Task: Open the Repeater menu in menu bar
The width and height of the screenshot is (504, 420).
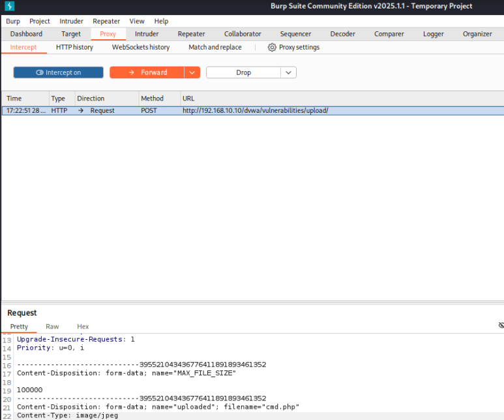Action: click(x=106, y=22)
